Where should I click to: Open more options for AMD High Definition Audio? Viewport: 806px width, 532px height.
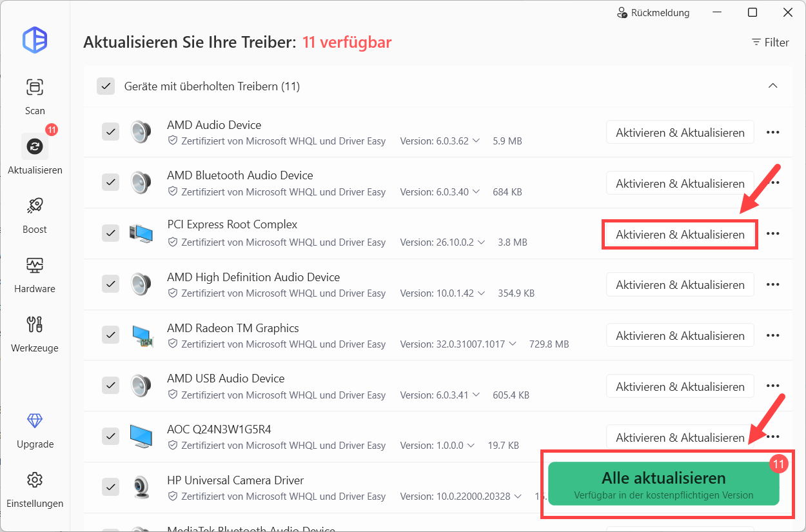[772, 284]
